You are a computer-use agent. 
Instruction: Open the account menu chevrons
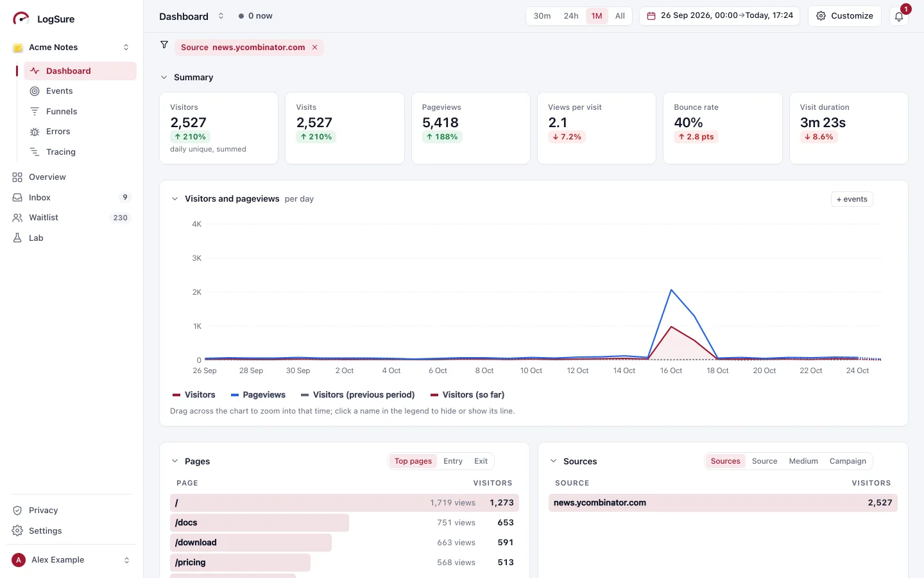126,560
